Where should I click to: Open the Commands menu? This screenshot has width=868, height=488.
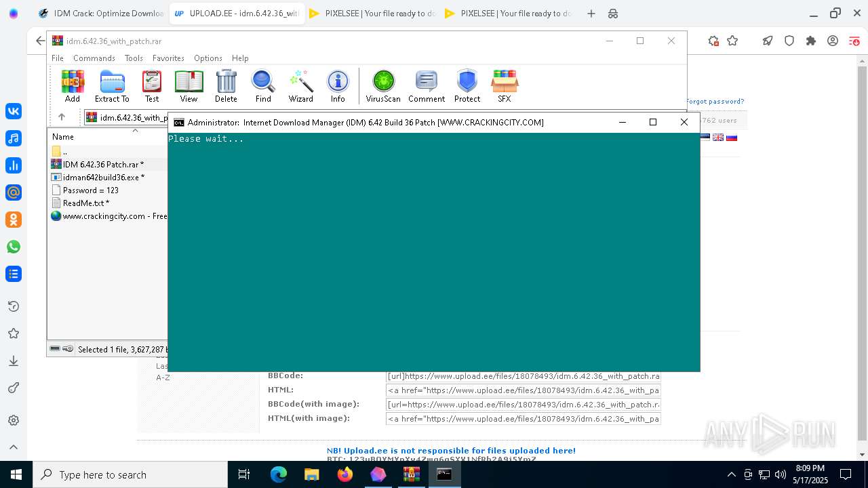tap(94, 58)
